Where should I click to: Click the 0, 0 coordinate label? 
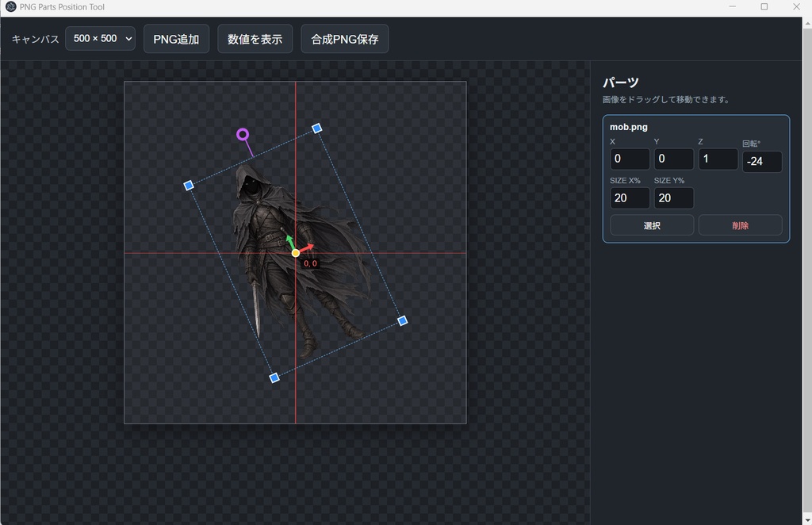310,263
